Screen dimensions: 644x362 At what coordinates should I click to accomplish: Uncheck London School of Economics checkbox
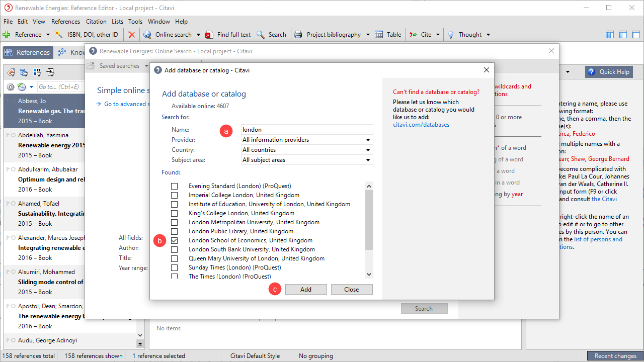[174, 240]
